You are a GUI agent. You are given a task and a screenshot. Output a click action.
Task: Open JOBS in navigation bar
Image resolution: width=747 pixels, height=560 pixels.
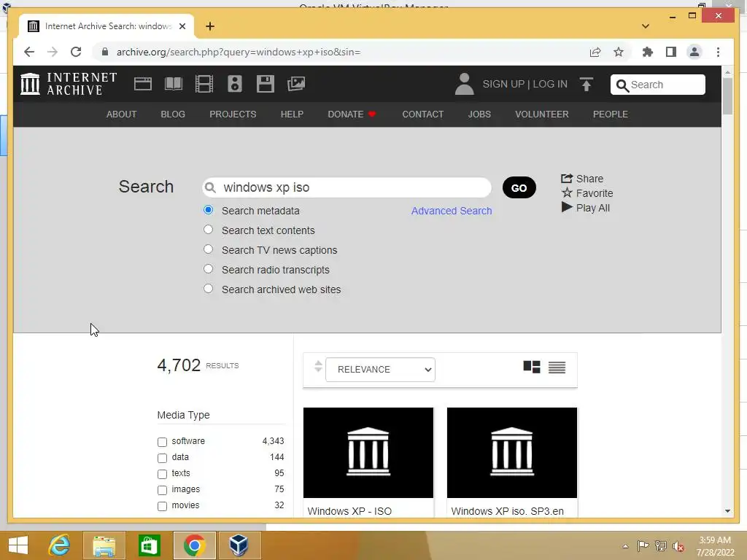click(x=479, y=114)
